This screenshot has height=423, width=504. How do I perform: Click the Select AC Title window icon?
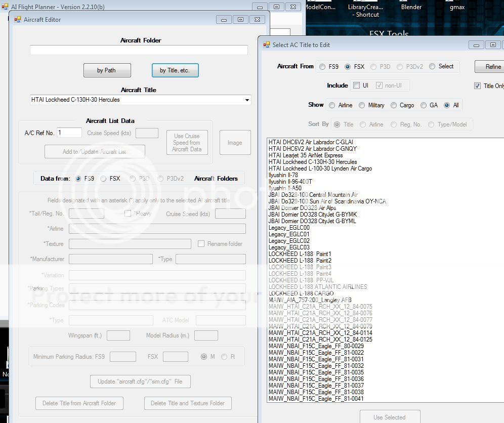coord(266,45)
